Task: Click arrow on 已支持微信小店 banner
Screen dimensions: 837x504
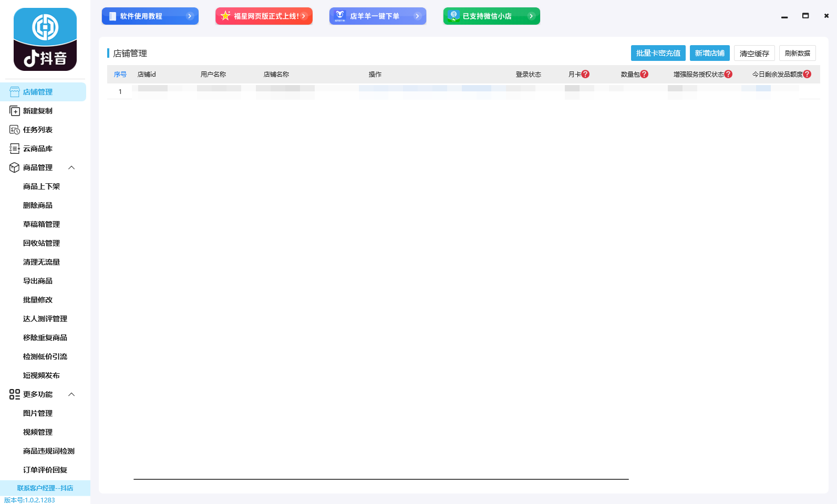Action: (531, 16)
